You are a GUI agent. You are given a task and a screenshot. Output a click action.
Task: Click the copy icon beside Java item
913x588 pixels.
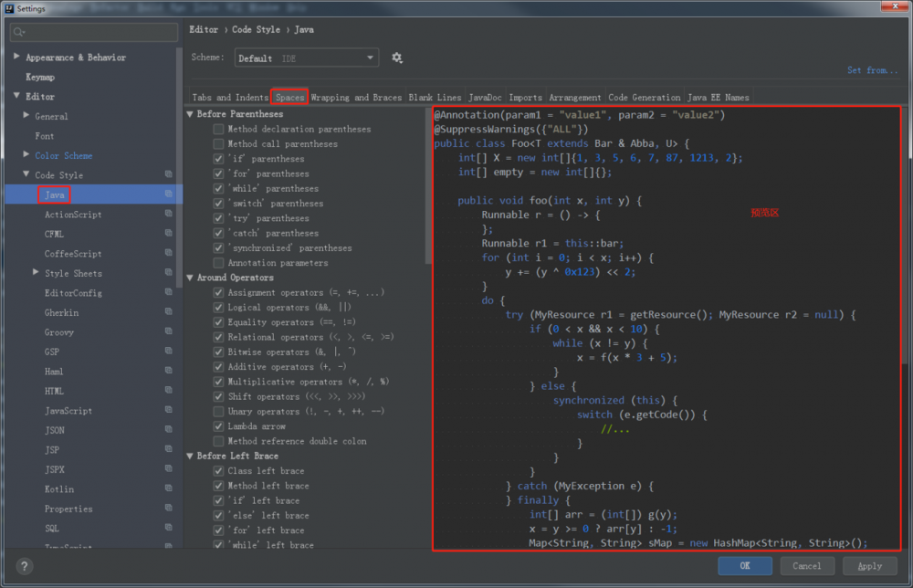pos(169,194)
